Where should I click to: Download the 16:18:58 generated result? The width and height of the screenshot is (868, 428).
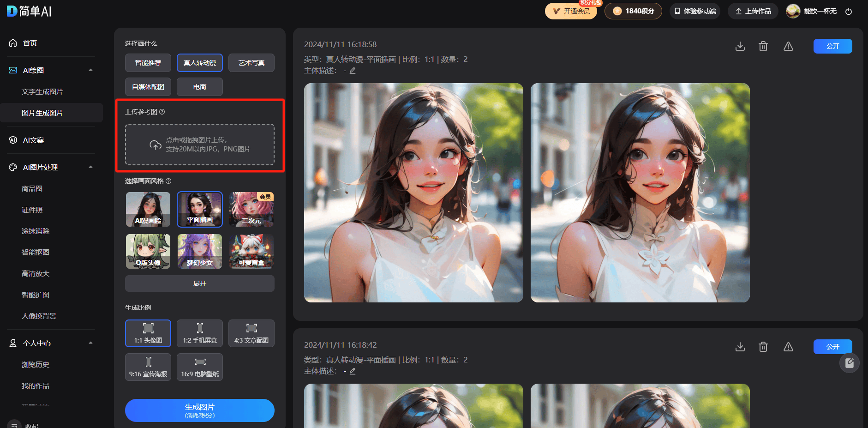[740, 46]
